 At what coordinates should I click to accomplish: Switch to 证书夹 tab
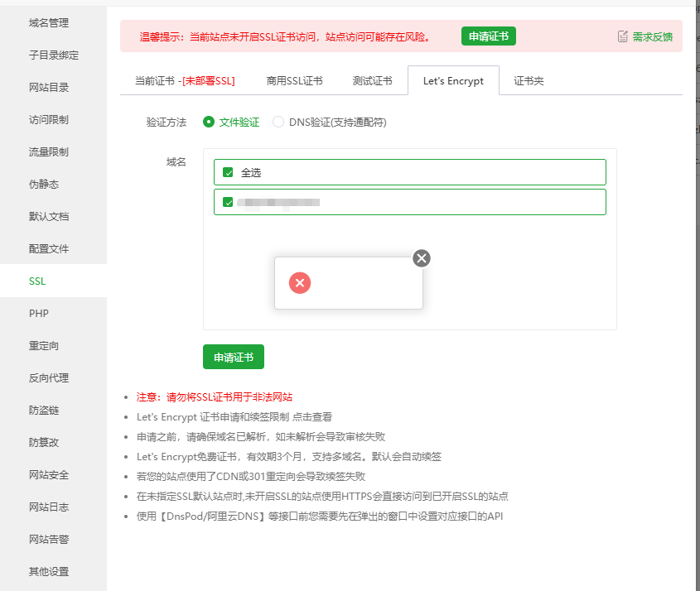[529, 81]
